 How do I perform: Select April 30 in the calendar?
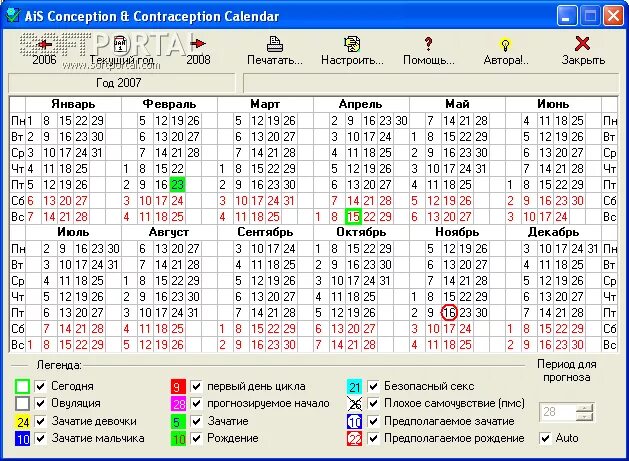(x=401, y=121)
